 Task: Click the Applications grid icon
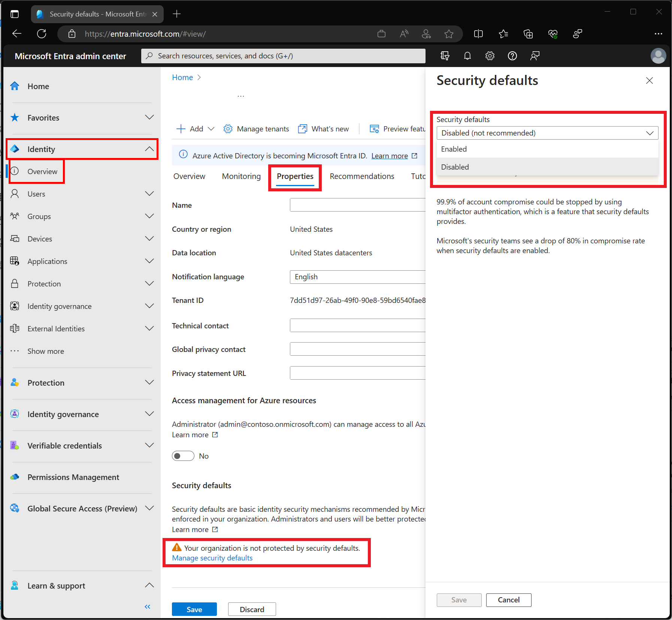15,261
